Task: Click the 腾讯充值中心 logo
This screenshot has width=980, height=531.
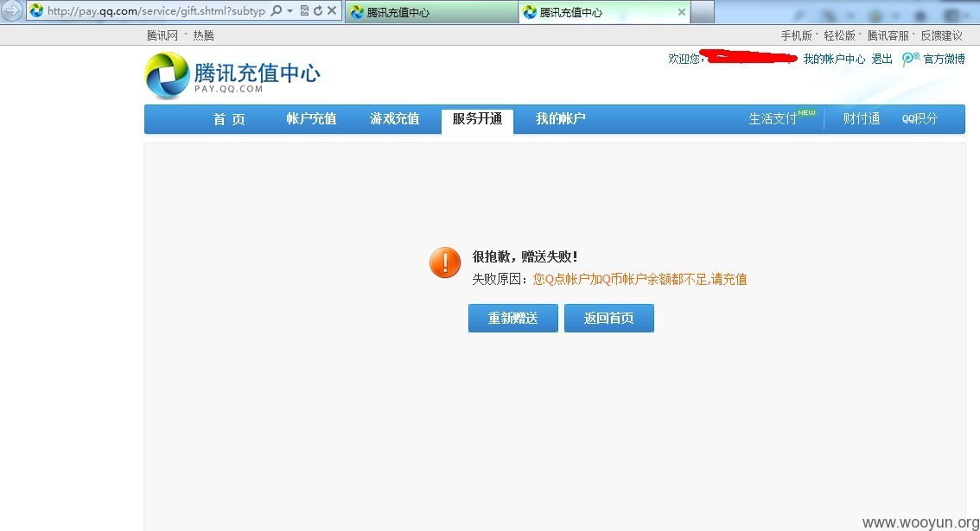Action: (x=232, y=75)
